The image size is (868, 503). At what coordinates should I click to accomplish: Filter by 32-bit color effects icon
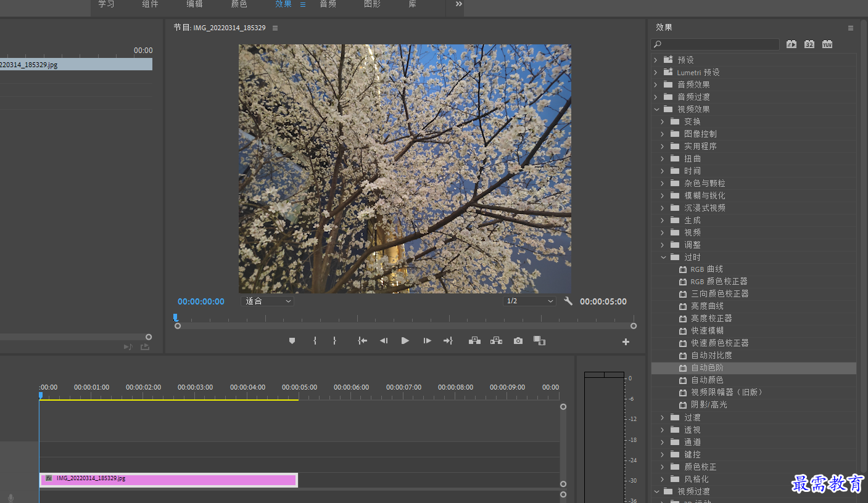click(x=809, y=44)
